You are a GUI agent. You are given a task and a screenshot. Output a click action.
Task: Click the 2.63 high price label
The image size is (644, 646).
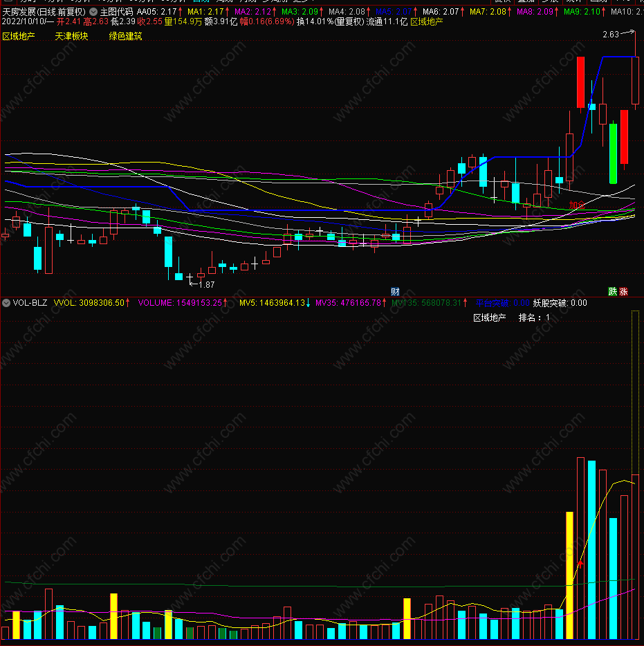pos(611,35)
